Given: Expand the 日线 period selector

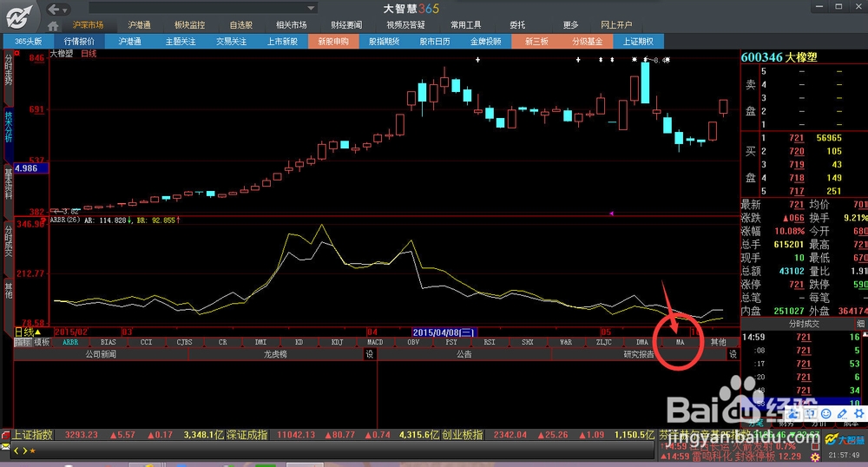Looking at the screenshot, I should [x=28, y=332].
